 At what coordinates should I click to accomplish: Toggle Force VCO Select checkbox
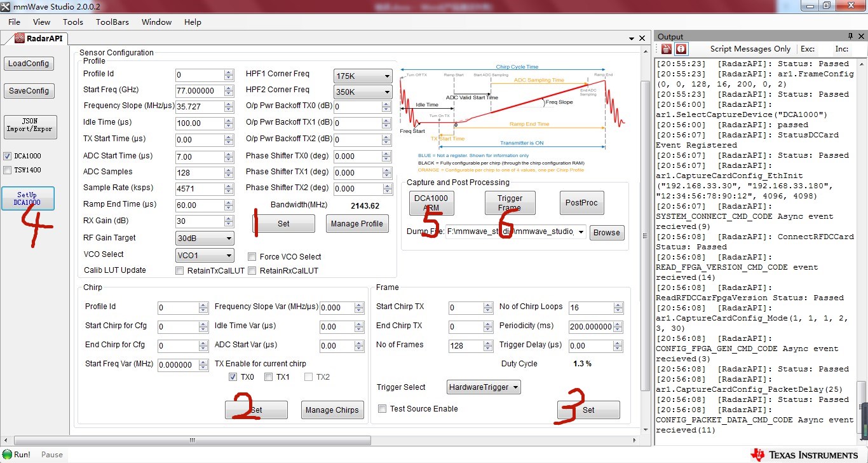pyautogui.click(x=252, y=257)
